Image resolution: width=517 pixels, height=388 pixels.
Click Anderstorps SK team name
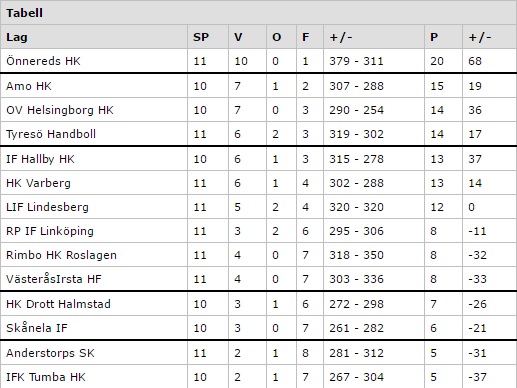(x=50, y=353)
